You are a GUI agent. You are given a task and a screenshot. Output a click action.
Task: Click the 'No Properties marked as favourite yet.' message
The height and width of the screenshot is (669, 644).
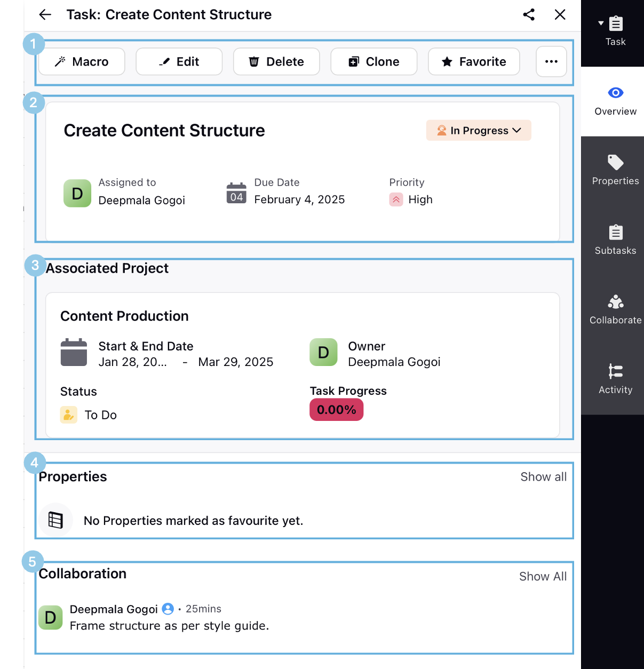[194, 521]
